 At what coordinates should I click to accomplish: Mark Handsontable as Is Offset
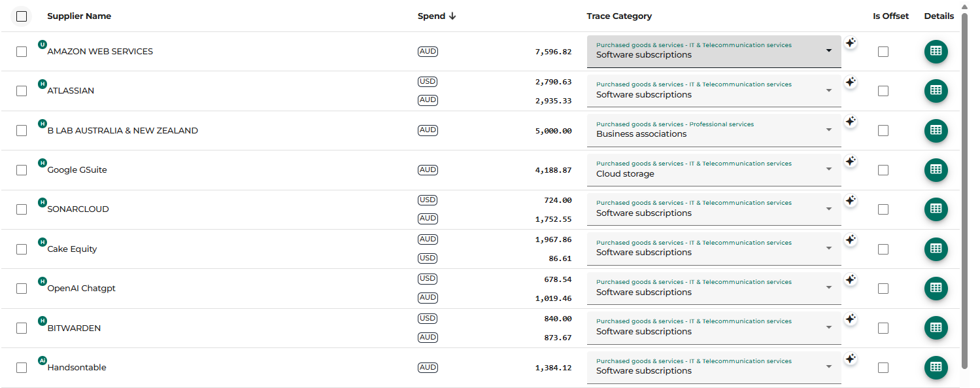click(883, 368)
